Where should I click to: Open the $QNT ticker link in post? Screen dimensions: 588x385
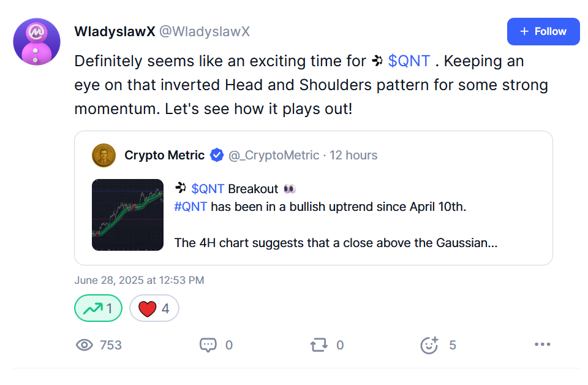pyautogui.click(x=409, y=61)
